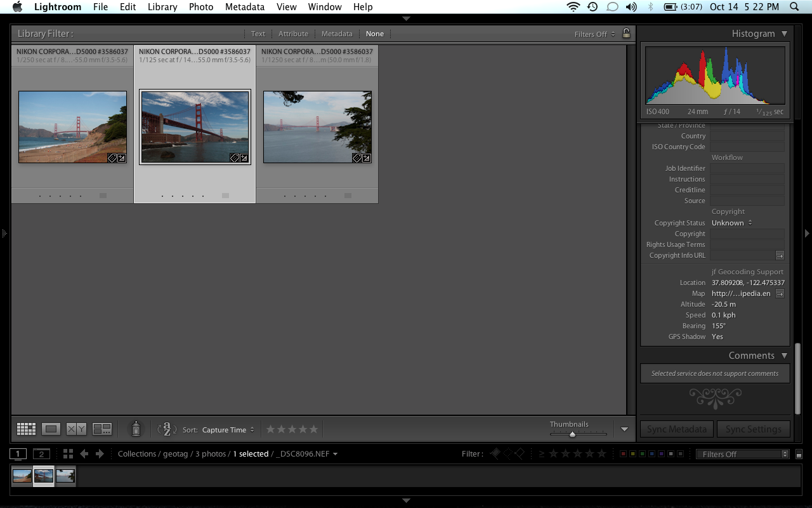Open the Copyright Status Unknown dropdown
Image resolution: width=812 pixels, height=508 pixels.
click(x=731, y=223)
